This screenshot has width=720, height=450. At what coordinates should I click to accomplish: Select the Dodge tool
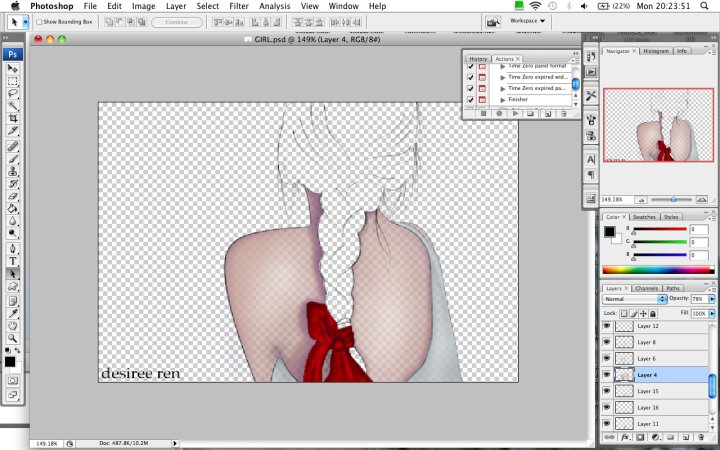pyautogui.click(x=12, y=233)
